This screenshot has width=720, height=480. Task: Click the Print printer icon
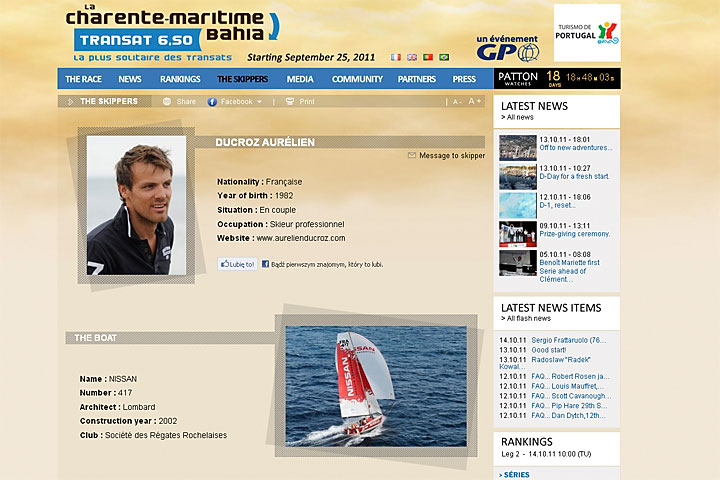(290, 102)
